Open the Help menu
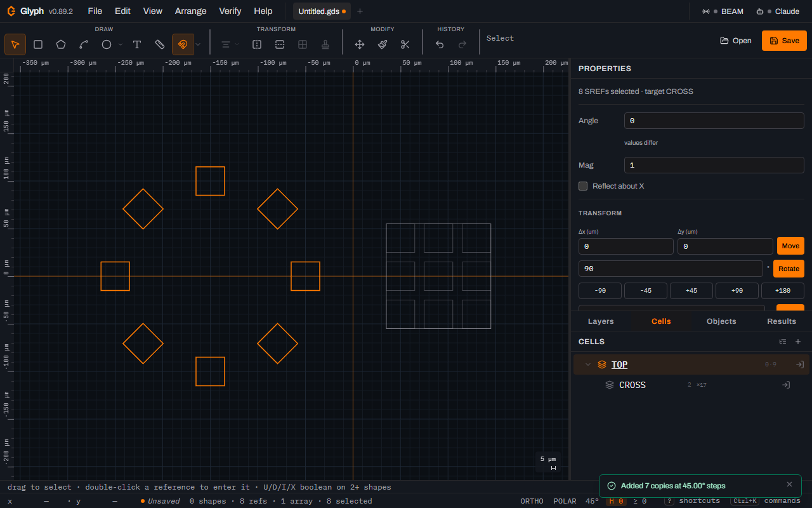The width and height of the screenshot is (812, 508). click(x=263, y=11)
